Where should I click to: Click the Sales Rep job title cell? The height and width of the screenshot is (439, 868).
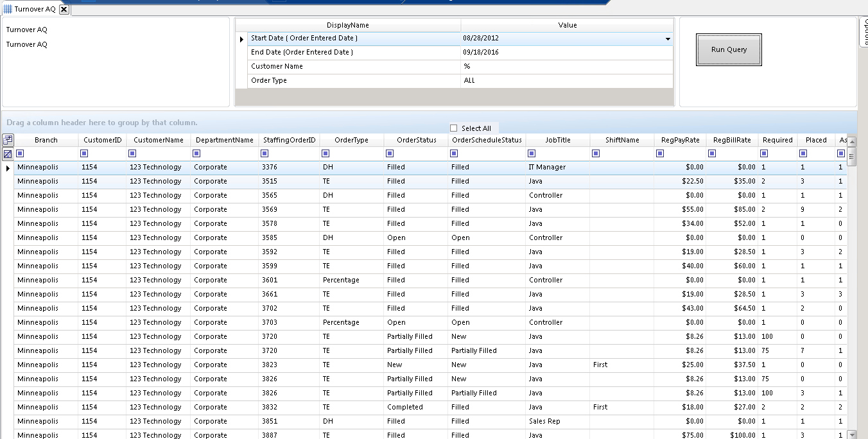click(557, 421)
